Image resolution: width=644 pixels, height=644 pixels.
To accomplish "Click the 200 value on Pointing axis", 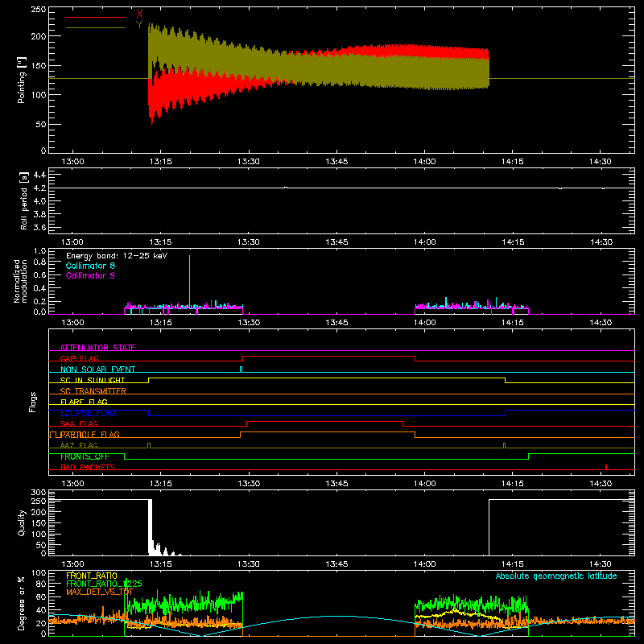I will pyautogui.click(x=39, y=36).
